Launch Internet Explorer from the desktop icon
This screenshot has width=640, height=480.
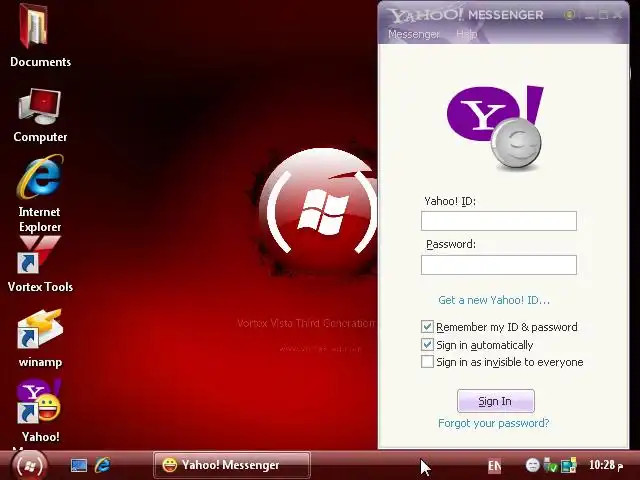pyautogui.click(x=40, y=177)
